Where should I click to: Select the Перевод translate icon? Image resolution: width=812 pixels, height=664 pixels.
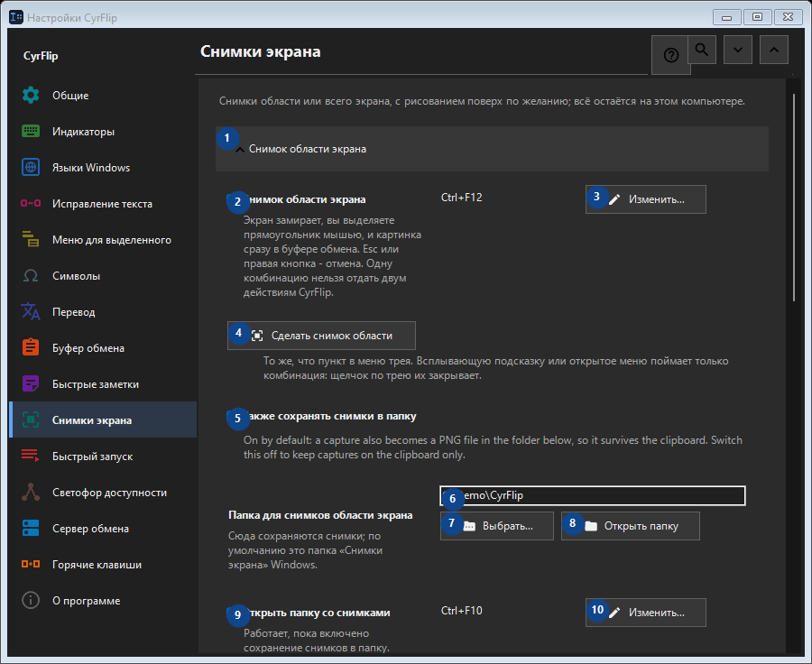coord(31,312)
